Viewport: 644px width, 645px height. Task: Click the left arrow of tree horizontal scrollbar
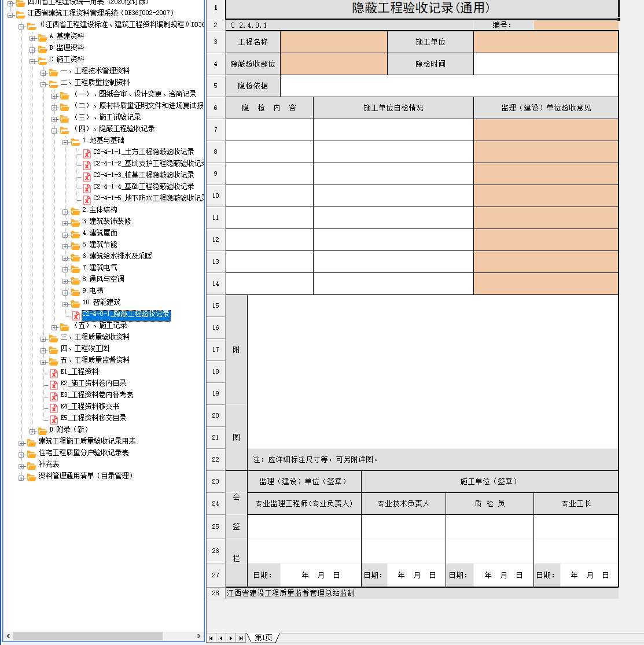pos(8,636)
